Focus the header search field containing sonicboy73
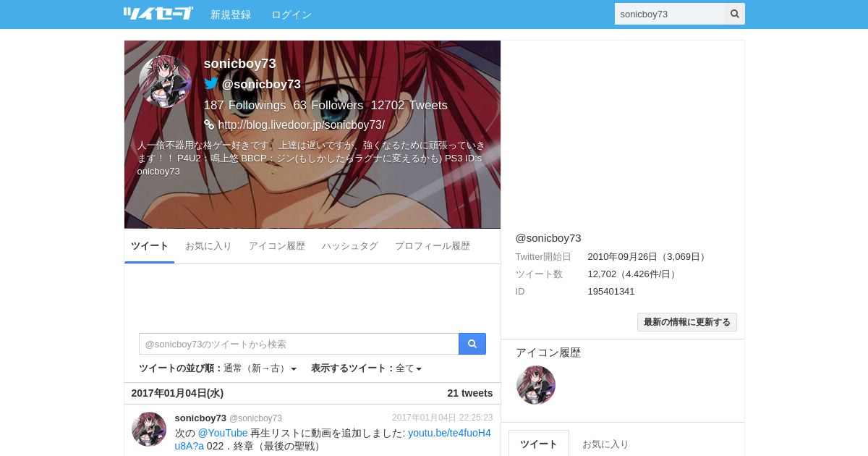The image size is (868, 456). coord(670,14)
